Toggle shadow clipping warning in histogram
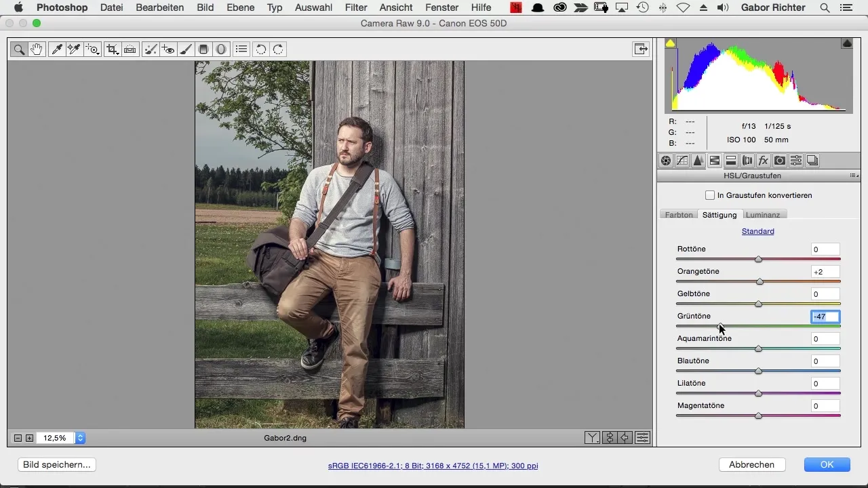Image resolution: width=868 pixels, height=488 pixels. pos(670,43)
